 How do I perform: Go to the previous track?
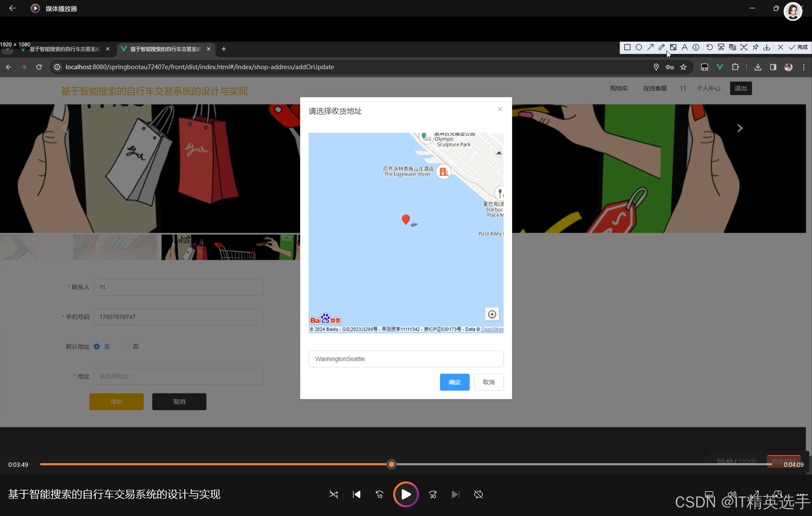click(356, 494)
